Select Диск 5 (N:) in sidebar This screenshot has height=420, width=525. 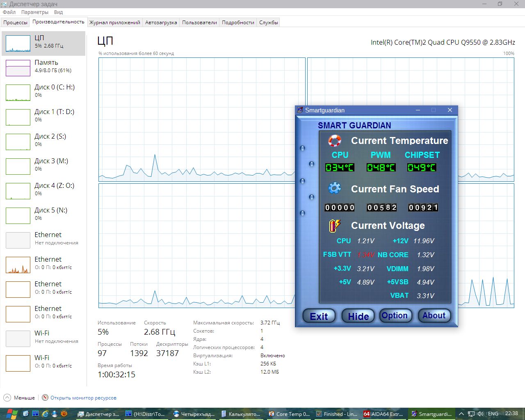(43, 216)
